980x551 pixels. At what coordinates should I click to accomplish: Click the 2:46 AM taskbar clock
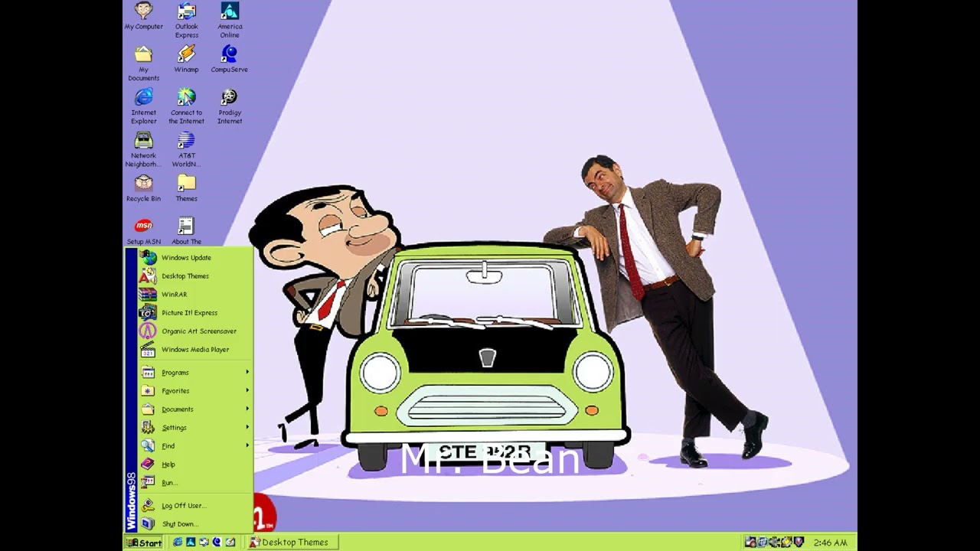[x=830, y=543]
